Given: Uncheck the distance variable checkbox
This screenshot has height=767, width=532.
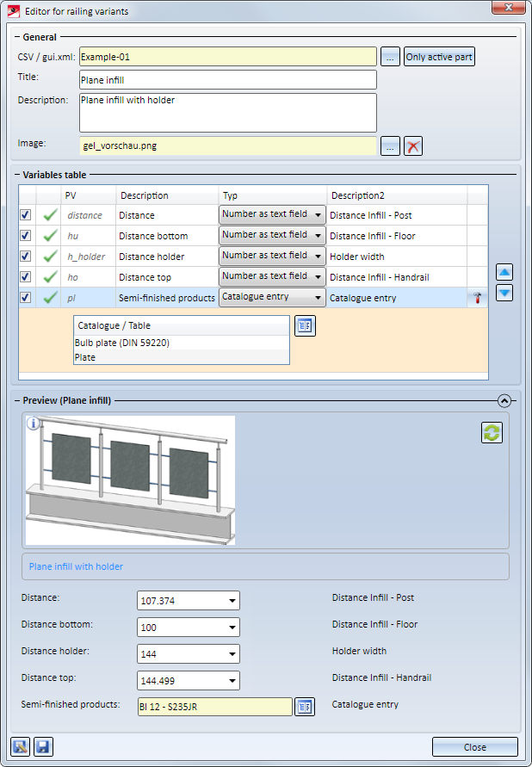Looking at the screenshot, I should coord(26,215).
